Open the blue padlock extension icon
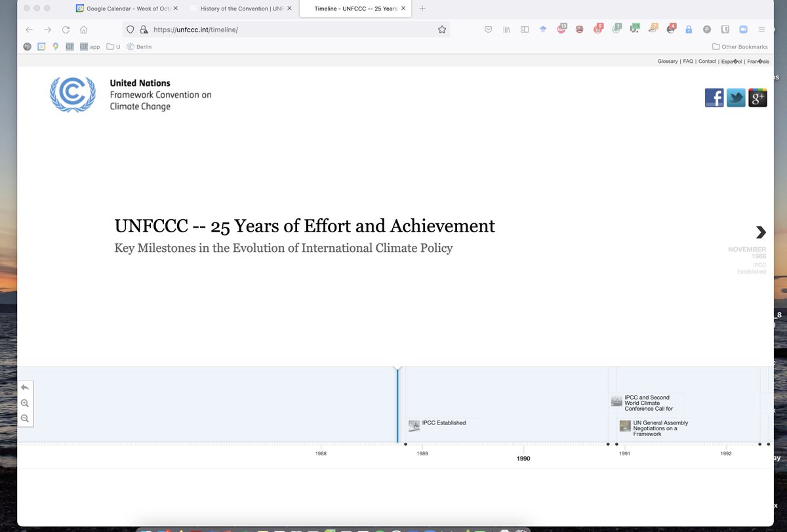The height and width of the screenshot is (532, 787). [x=689, y=30]
